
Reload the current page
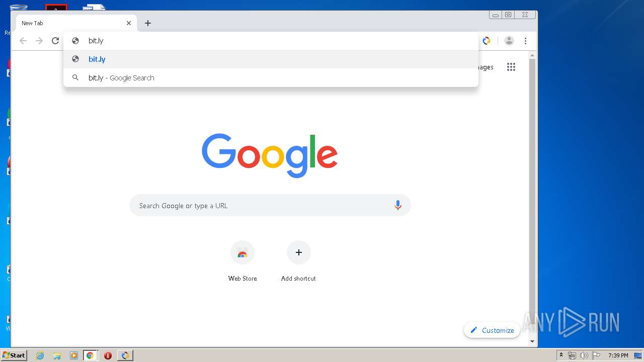[55, 41]
